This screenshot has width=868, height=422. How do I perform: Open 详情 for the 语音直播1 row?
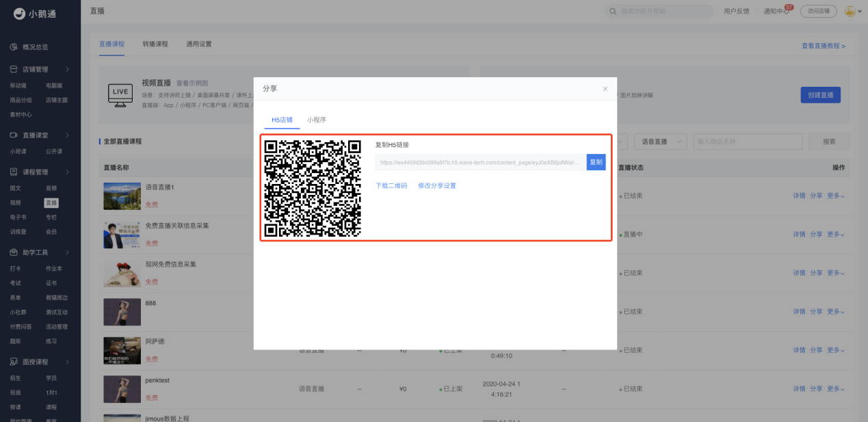tap(799, 196)
